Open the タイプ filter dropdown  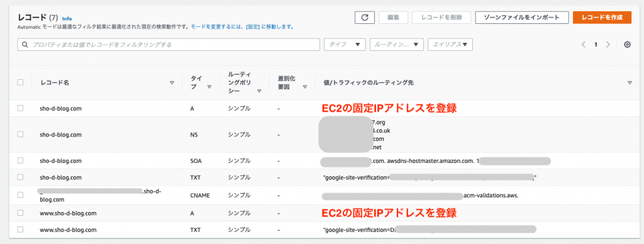345,45
